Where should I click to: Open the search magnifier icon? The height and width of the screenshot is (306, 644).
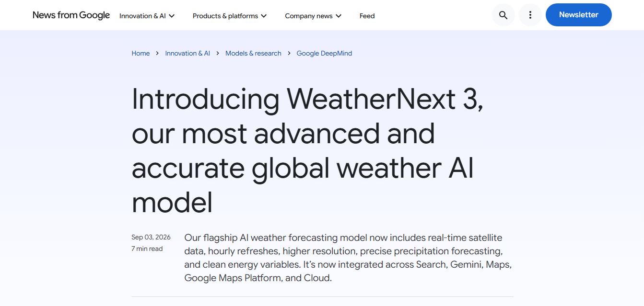click(x=503, y=15)
